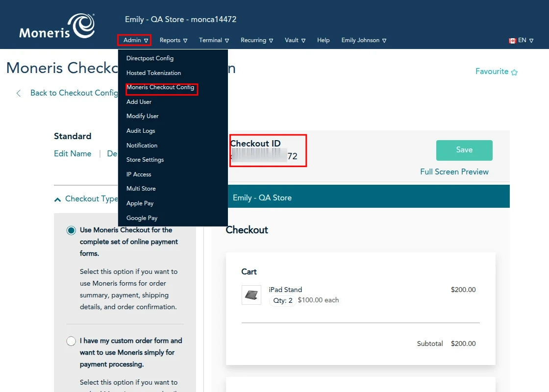The height and width of the screenshot is (392, 549).
Task: Click the iPad Stand item name
Action: coord(285,290)
